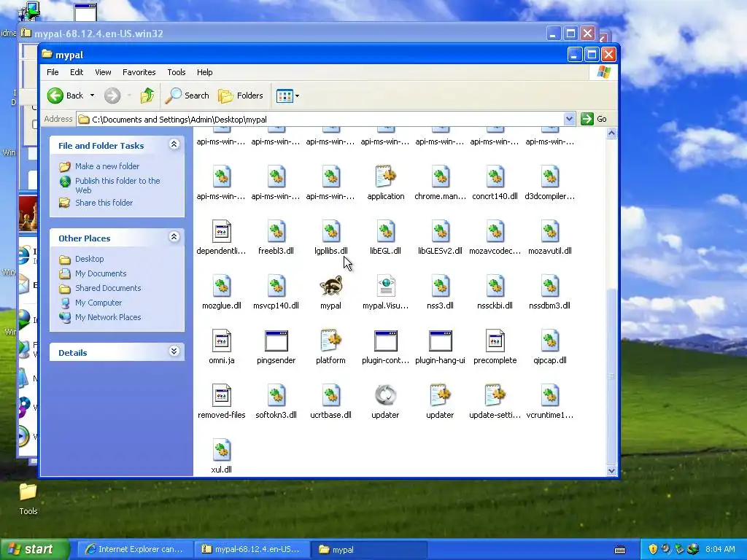Select the updater executable with circular arrows
The width and height of the screenshot is (747, 560).
pos(385,396)
